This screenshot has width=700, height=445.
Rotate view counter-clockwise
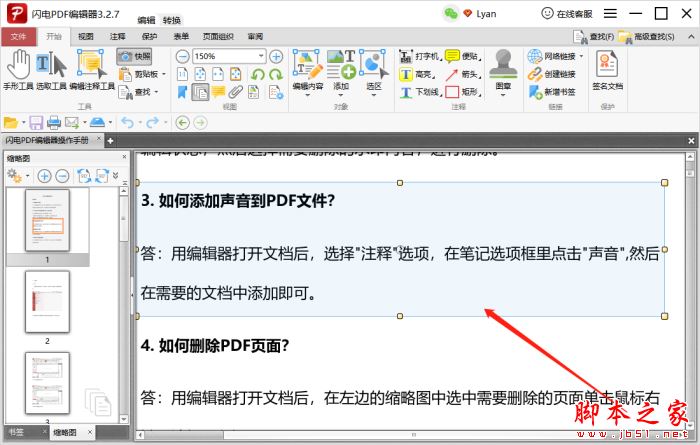(258, 74)
